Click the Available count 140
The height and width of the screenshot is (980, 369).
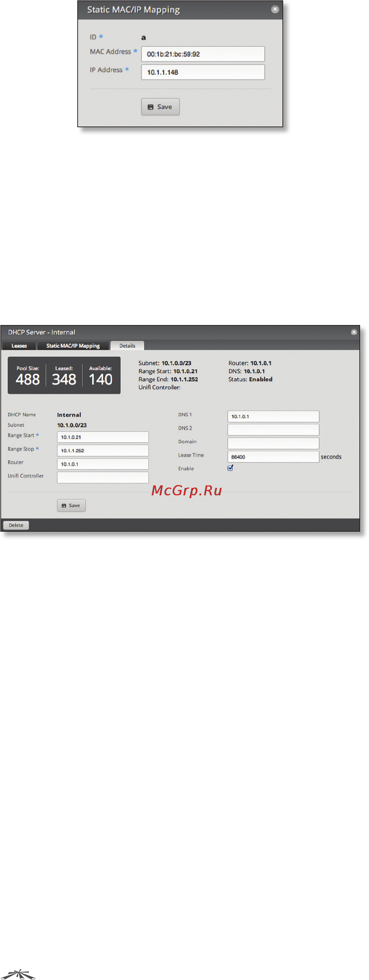click(100, 379)
